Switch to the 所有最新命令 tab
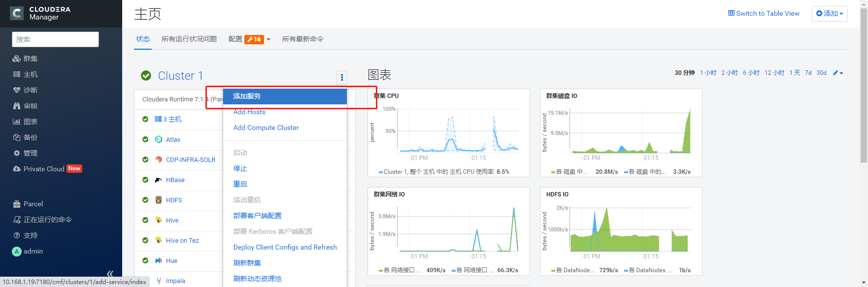The width and height of the screenshot is (868, 287). click(303, 39)
